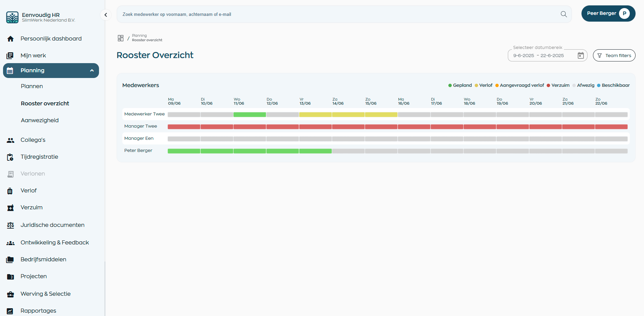The height and width of the screenshot is (316, 644).
Task: Open Verlof via the suitcase icon
Action: 10,190
